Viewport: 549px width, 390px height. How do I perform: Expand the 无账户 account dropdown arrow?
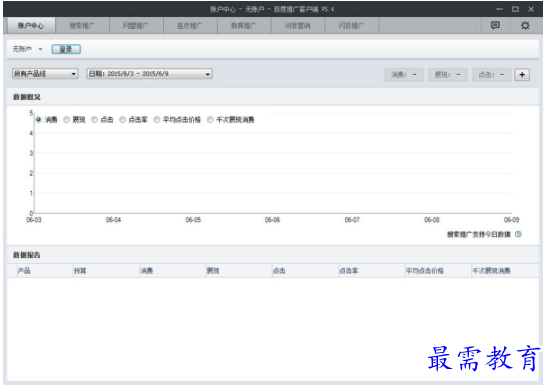40,49
